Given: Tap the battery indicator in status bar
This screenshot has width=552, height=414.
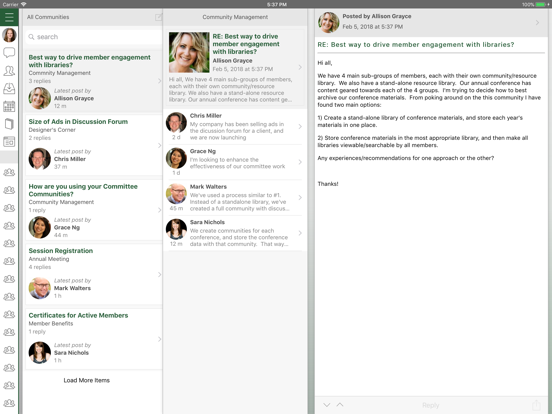Looking at the screenshot, I should 540,4.
